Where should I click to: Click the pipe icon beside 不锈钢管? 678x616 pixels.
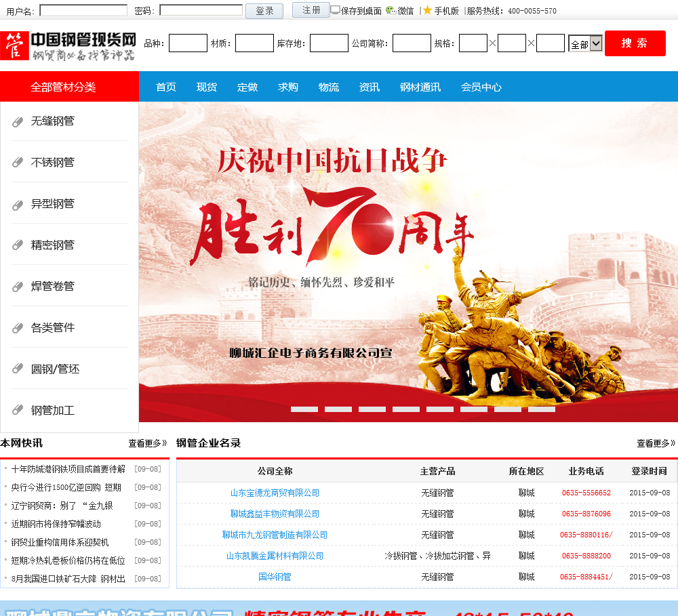click(18, 163)
